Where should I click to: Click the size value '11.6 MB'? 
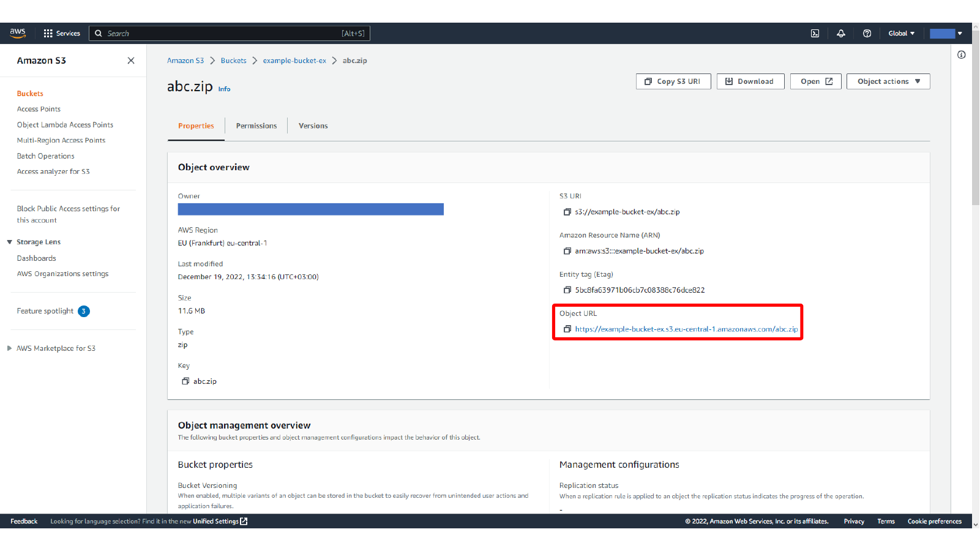coord(192,311)
